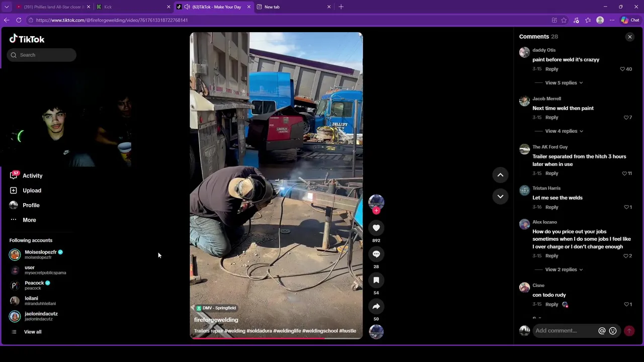The width and height of the screenshot is (644, 362).
Task: Open fireforgewelding username on video
Action: 216,320
